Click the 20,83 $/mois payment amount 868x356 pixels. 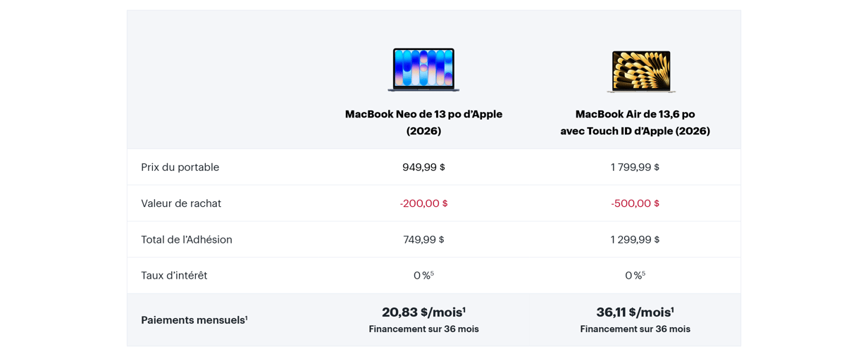[x=423, y=312]
